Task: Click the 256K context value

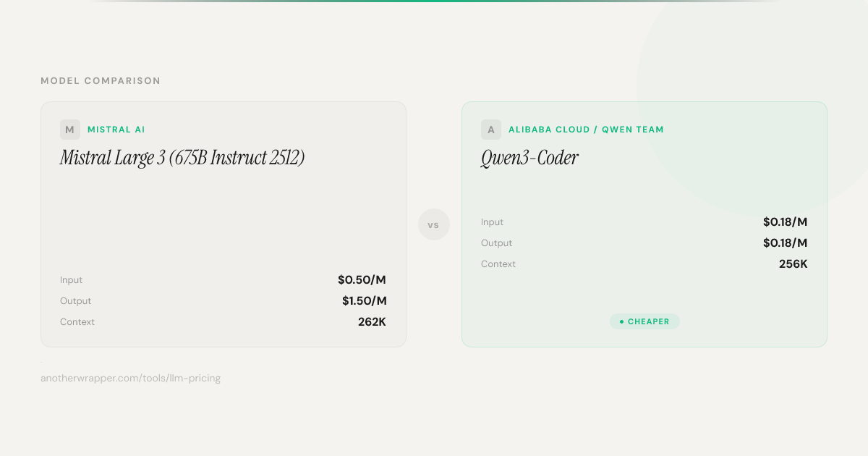Action: [x=793, y=264]
